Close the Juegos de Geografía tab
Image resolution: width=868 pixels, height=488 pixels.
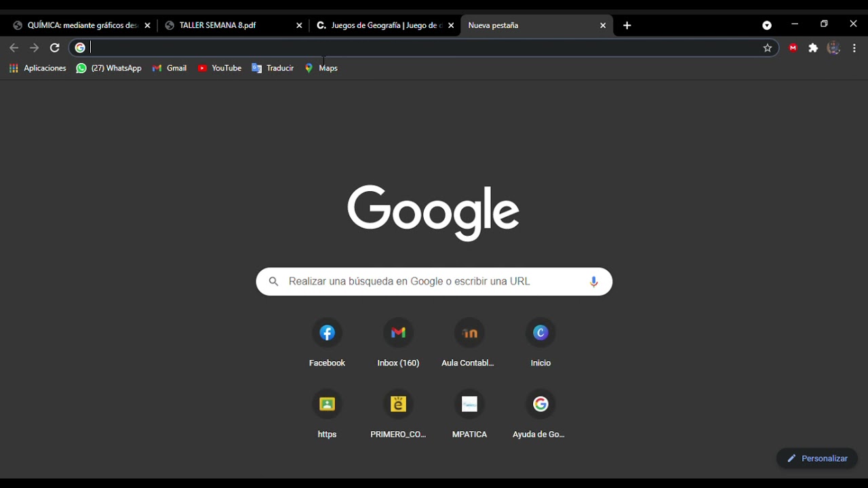[451, 26]
